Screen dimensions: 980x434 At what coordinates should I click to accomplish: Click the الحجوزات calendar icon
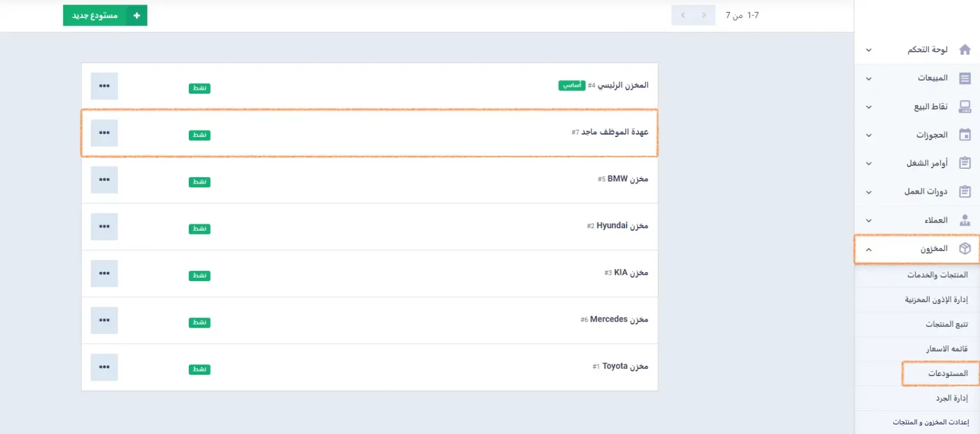click(965, 135)
